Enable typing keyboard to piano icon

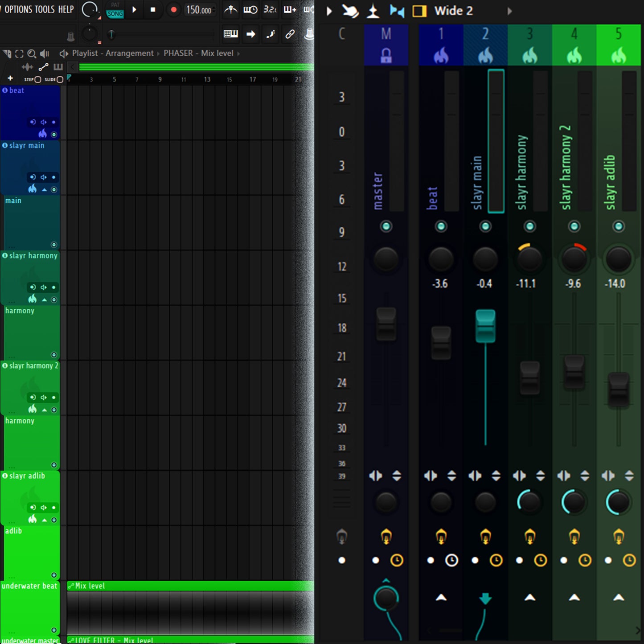(230, 34)
